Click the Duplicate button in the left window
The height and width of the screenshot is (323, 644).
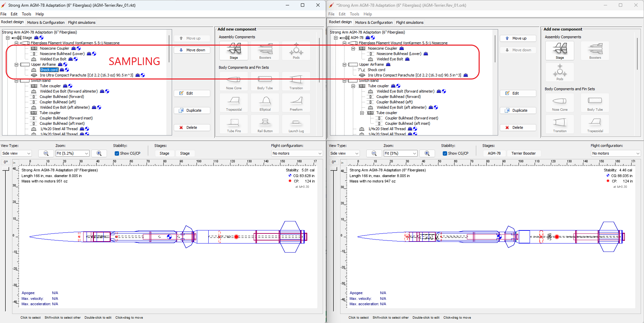192,110
